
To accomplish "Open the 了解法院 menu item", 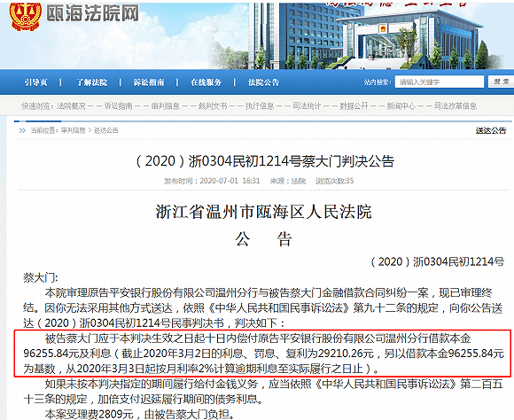I will click(92, 82).
